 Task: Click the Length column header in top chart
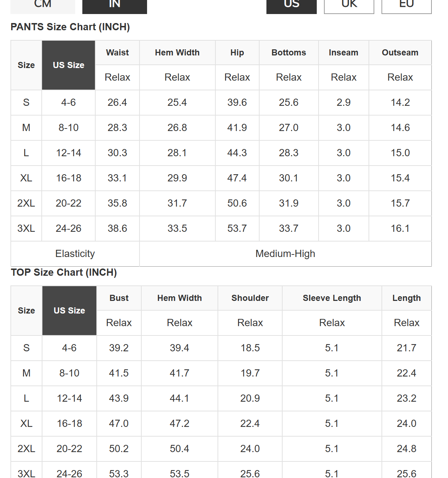(407, 298)
